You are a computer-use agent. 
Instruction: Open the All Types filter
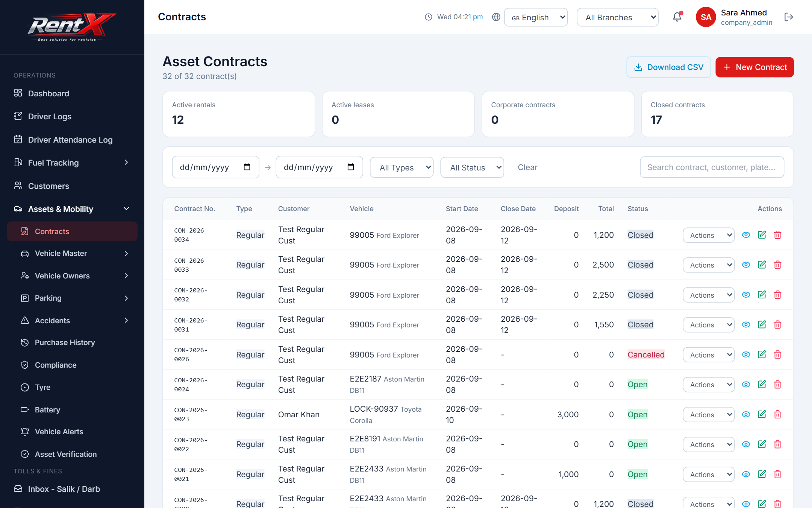click(x=401, y=167)
